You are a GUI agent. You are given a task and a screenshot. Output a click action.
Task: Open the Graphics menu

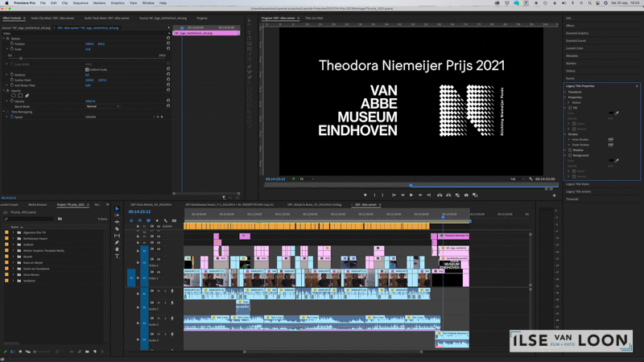(118, 3)
